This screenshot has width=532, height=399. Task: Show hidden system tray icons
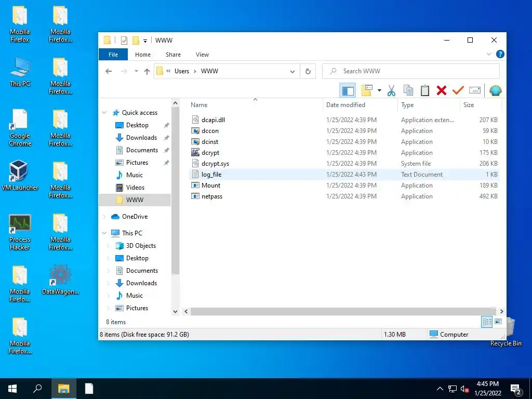pyautogui.click(x=440, y=389)
